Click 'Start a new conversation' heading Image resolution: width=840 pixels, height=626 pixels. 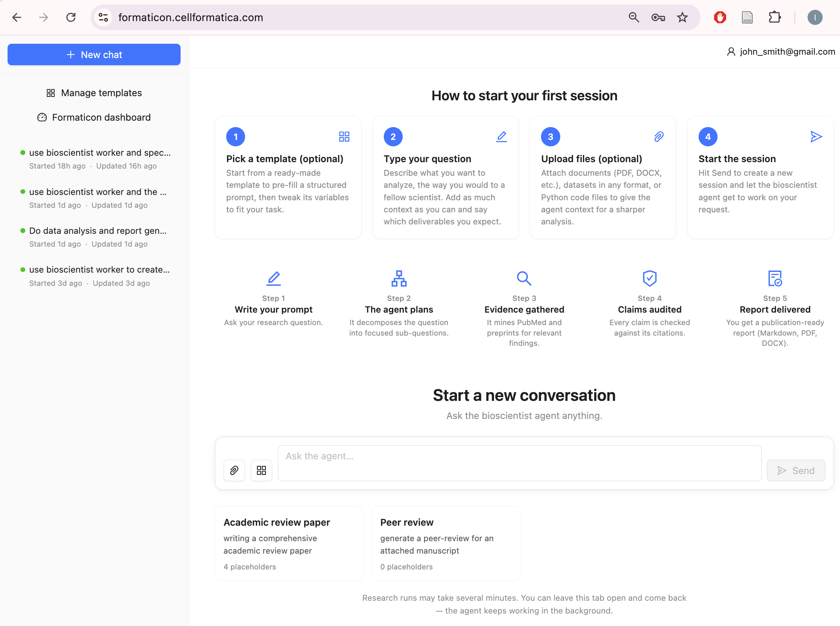point(524,396)
